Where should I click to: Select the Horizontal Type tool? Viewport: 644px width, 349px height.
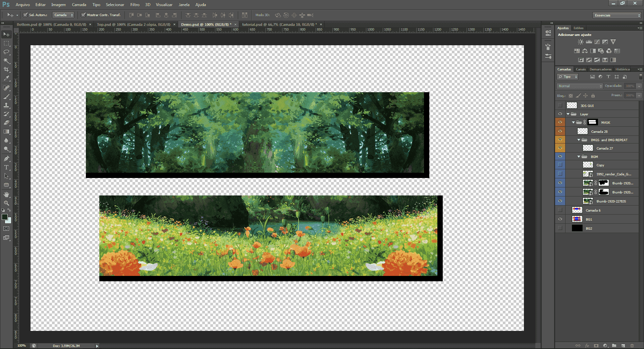click(x=6, y=167)
